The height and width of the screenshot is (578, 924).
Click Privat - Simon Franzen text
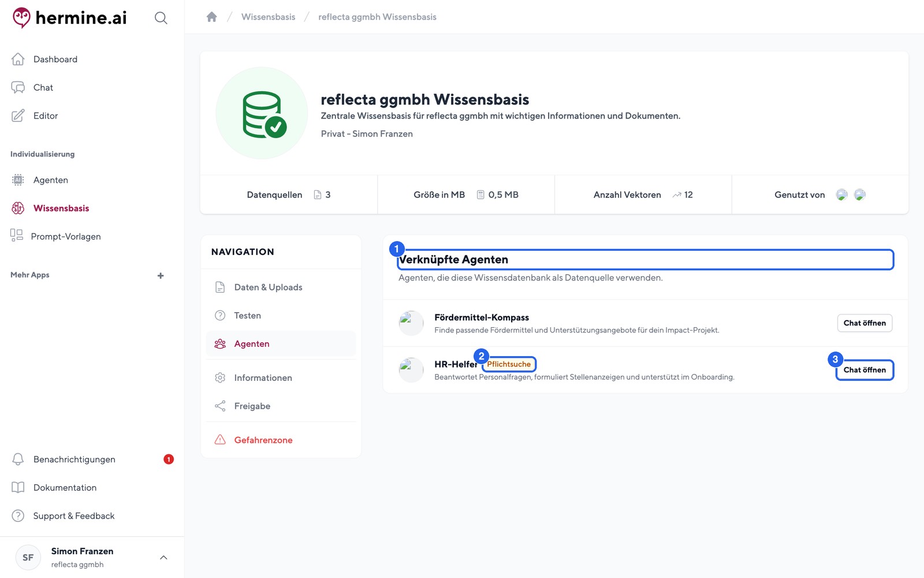click(367, 134)
